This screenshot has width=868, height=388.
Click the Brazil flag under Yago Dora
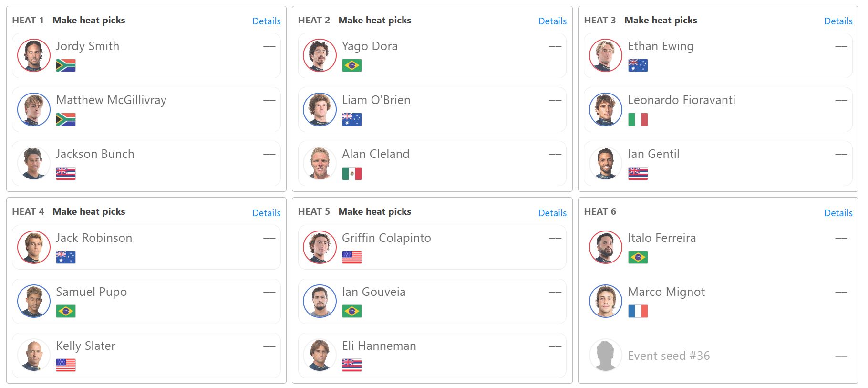pyautogui.click(x=352, y=65)
